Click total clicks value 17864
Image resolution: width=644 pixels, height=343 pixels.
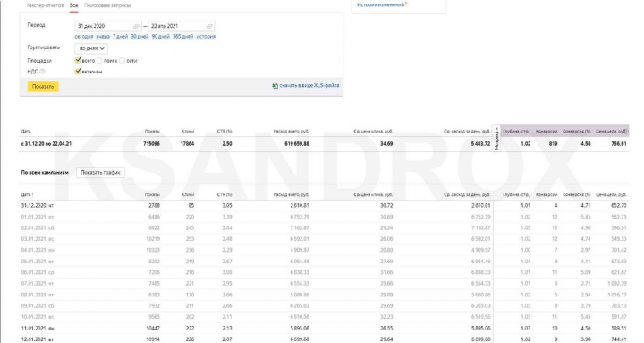tap(187, 144)
